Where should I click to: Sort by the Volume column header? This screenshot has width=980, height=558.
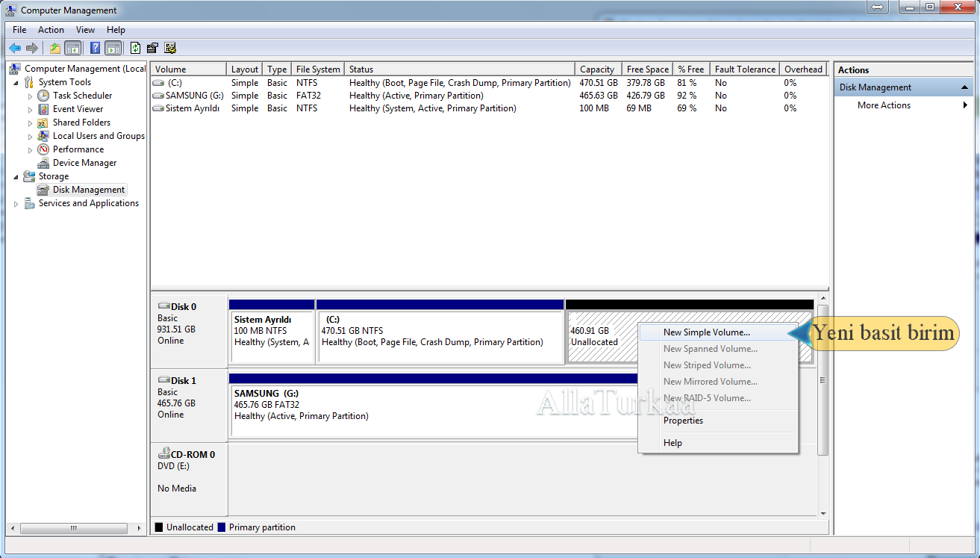click(x=189, y=69)
